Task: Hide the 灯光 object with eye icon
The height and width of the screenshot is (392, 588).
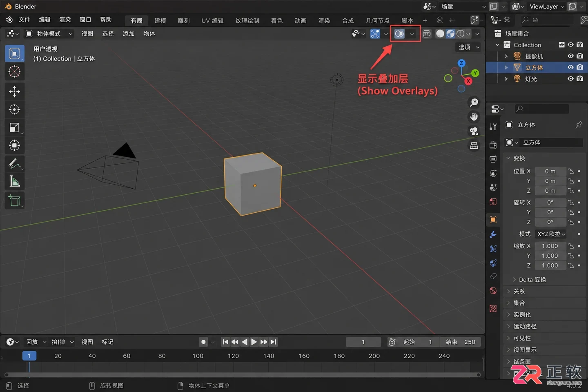Action: tap(570, 79)
